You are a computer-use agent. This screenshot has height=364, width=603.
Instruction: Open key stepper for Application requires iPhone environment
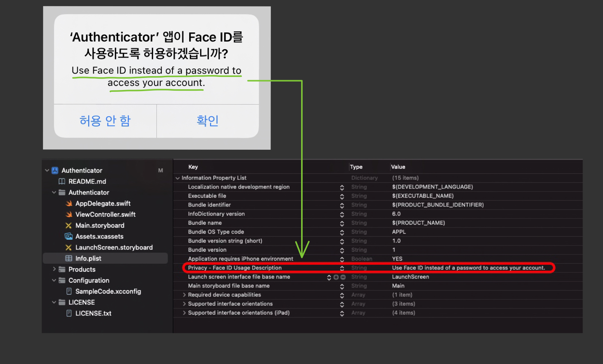coord(342,259)
